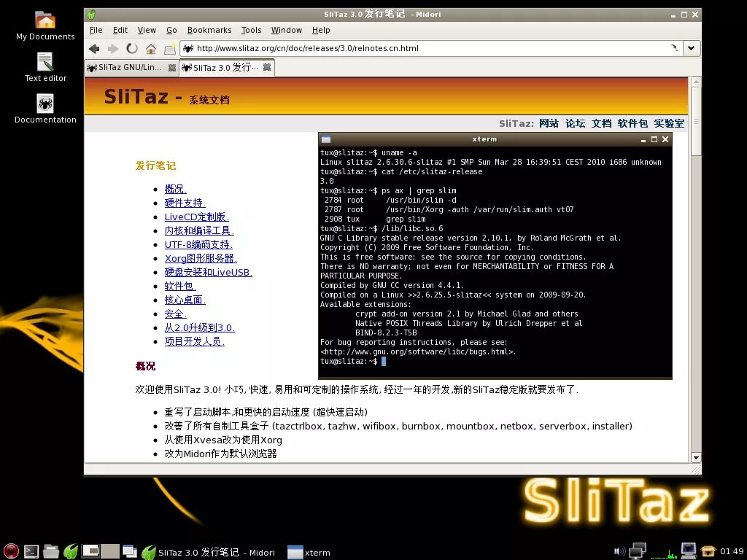The width and height of the screenshot is (747, 560).
Task: Open the Help menu
Action: [x=321, y=30]
